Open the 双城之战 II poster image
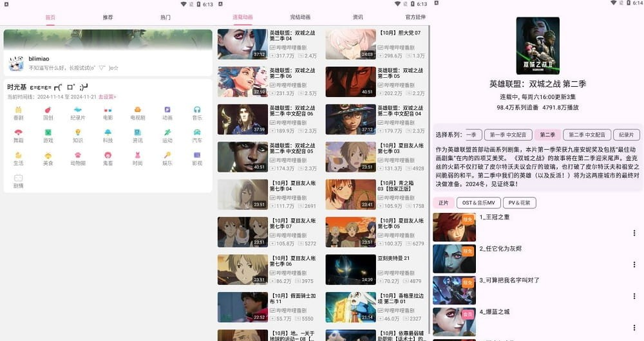 538,46
